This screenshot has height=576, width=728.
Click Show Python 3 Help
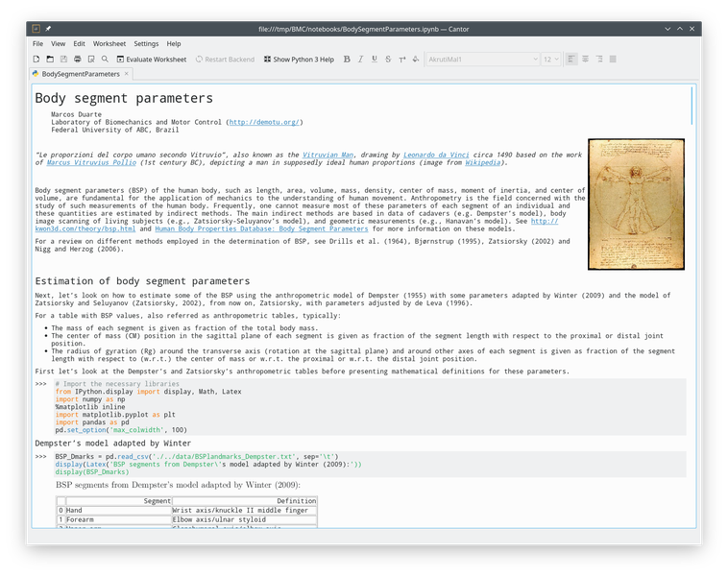pos(299,59)
